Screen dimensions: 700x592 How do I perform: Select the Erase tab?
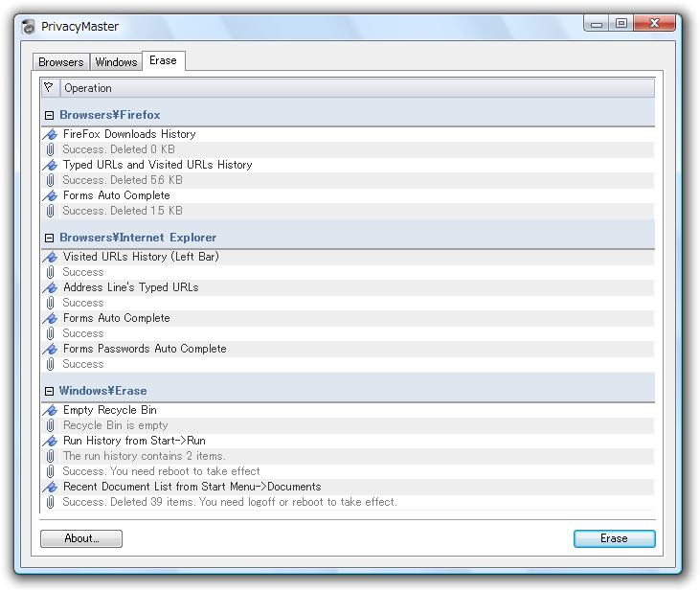pyautogui.click(x=164, y=60)
